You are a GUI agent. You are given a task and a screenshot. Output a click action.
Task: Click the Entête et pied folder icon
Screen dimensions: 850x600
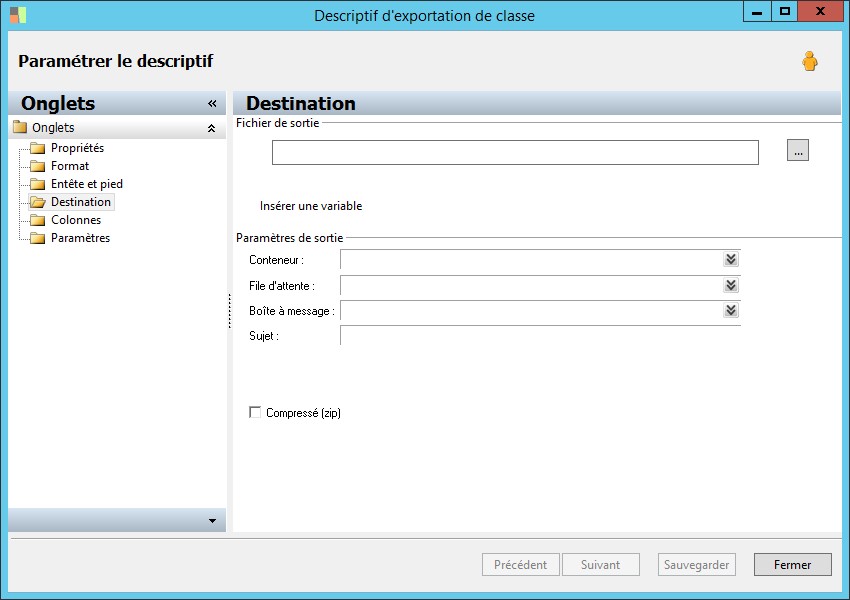[x=37, y=184]
